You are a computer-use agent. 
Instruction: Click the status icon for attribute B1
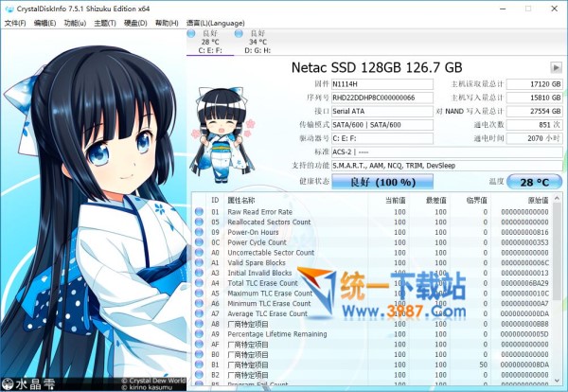(199, 365)
